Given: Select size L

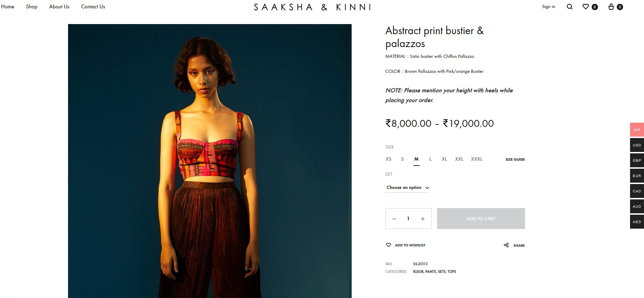Looking at the screenshot, I should click(430, 159).
